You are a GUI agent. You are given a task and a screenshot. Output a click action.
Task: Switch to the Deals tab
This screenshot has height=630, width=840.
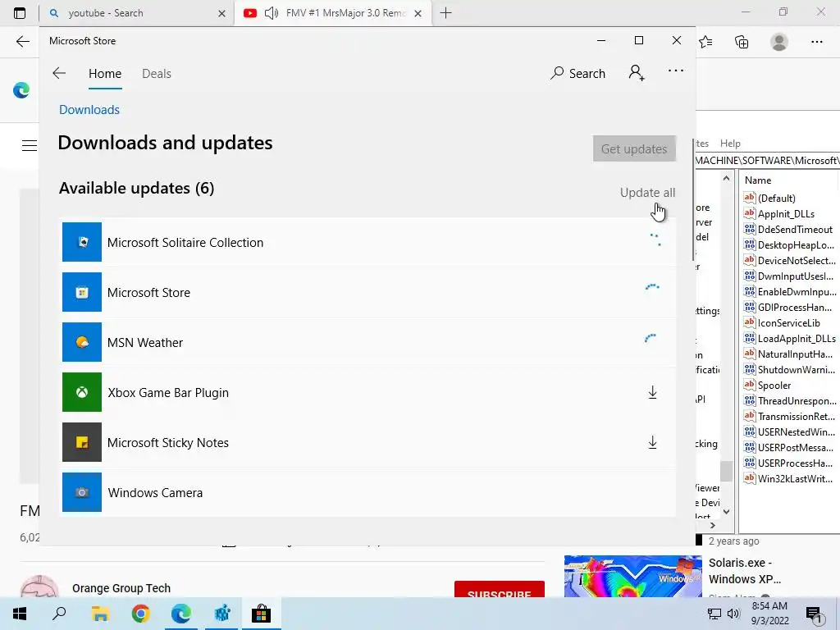point(157,73)
